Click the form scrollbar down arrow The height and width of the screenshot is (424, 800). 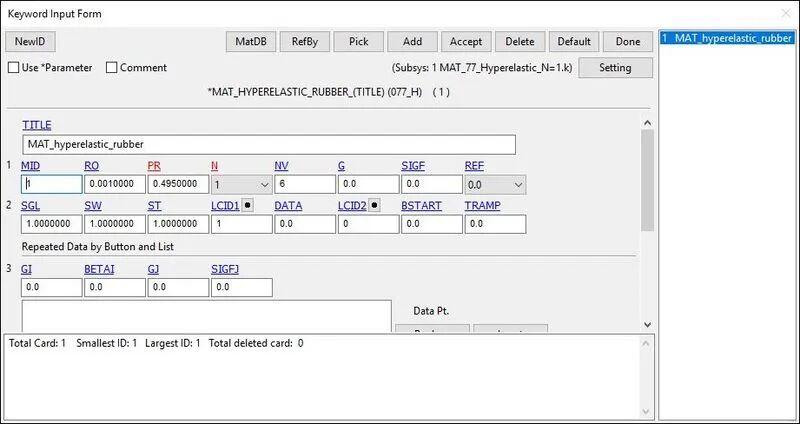647,325
